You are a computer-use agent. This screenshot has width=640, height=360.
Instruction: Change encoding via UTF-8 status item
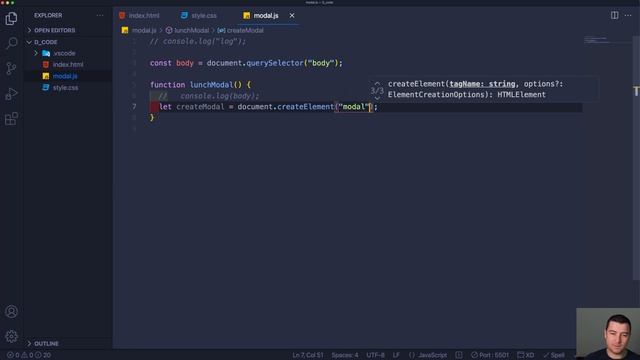click(375, 355)
